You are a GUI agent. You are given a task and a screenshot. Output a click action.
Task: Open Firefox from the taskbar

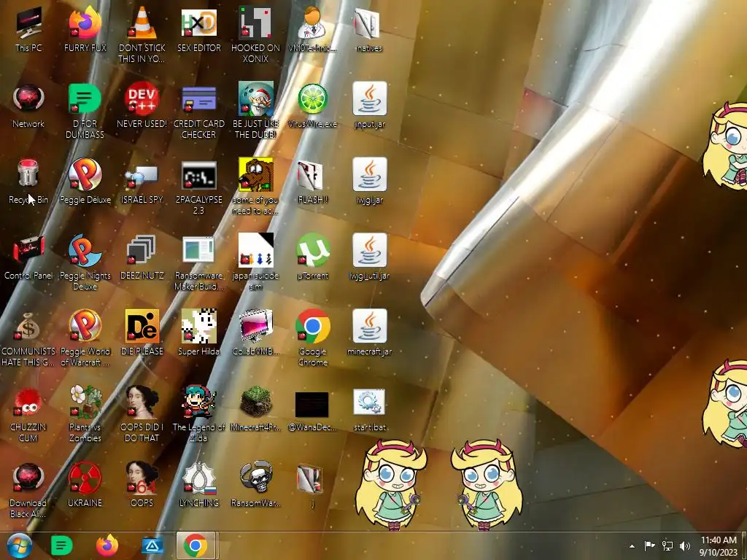point(107,545)
